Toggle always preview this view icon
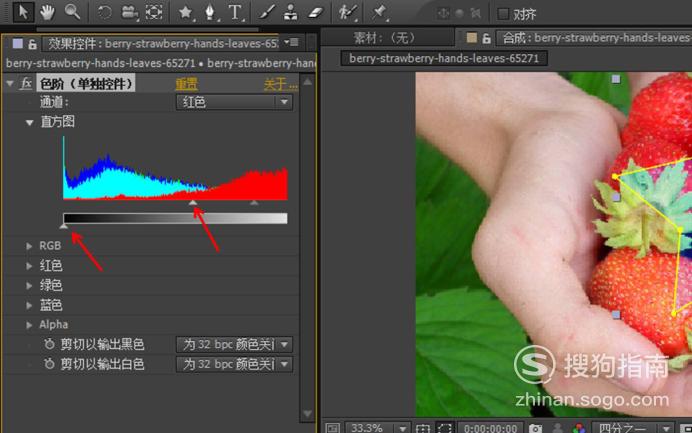Image resolution: width=692 pixels, height=433 pixels. (332, 428)
